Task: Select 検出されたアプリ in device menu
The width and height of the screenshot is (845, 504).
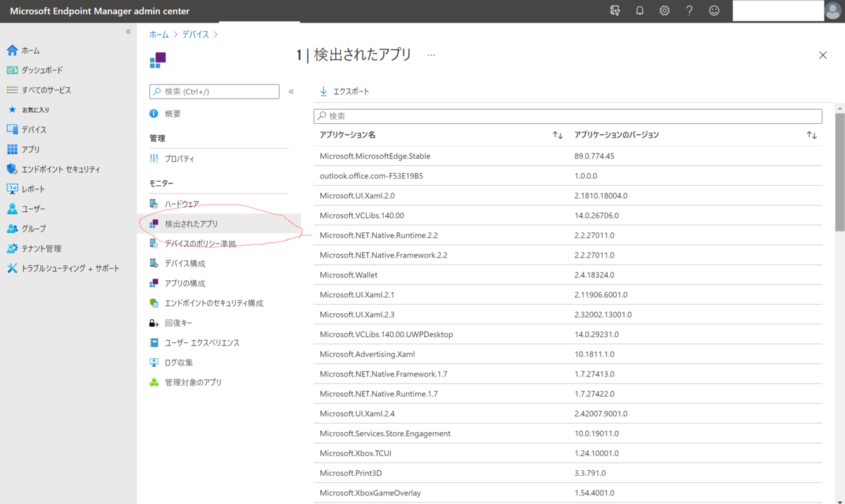Action: 219,224
